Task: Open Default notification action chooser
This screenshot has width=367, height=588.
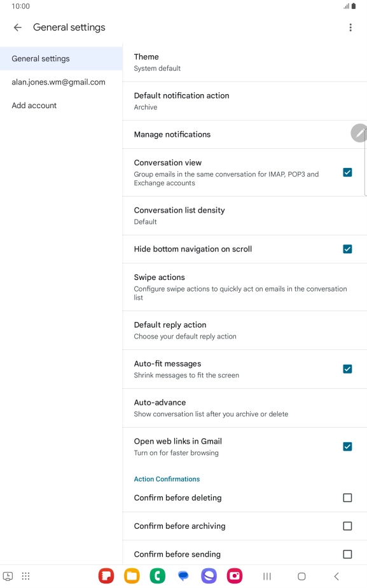Action: pyautogui.click(x=245, y=101)
